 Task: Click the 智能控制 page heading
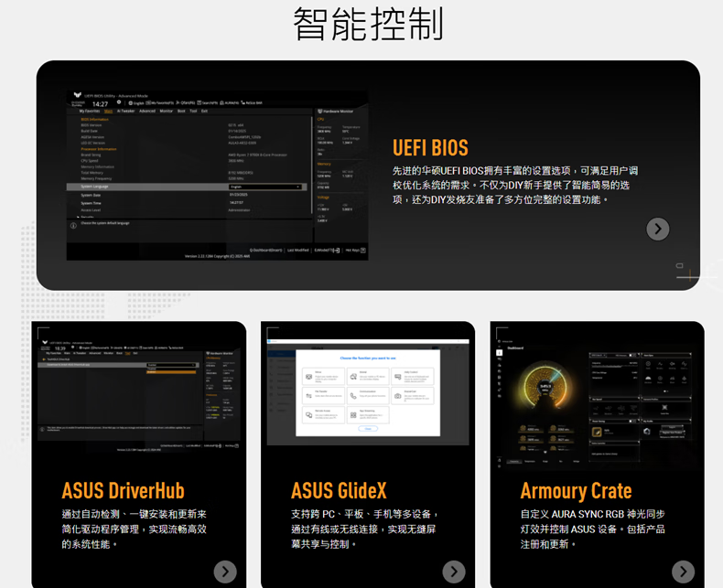click(x=368, y=25)
